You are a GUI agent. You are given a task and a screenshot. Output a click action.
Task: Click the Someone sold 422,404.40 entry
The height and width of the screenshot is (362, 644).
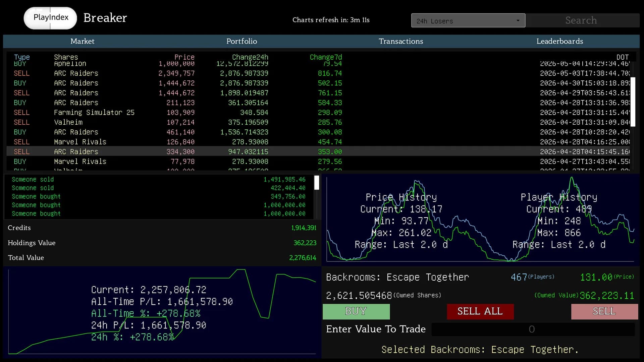[159, 188]
